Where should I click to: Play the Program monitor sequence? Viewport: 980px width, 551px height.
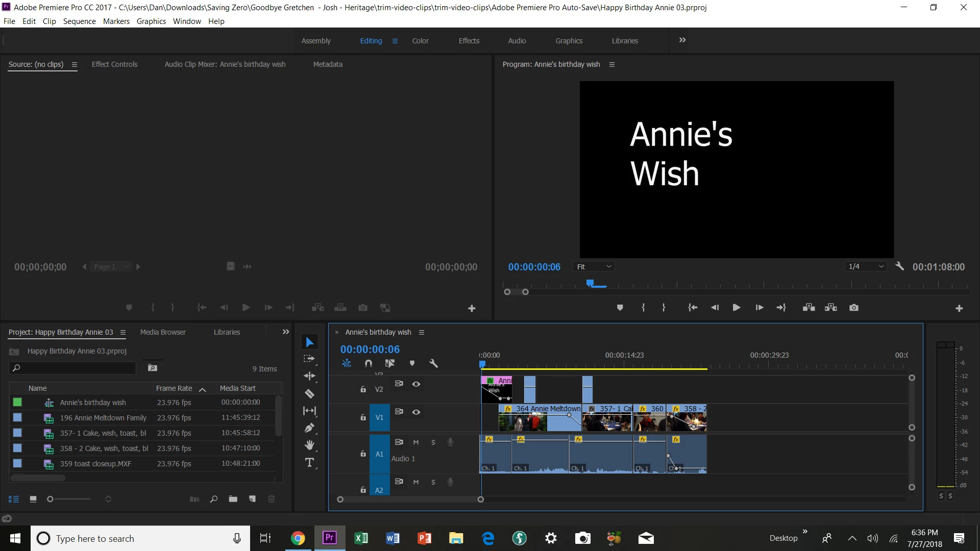click(736, 308)
